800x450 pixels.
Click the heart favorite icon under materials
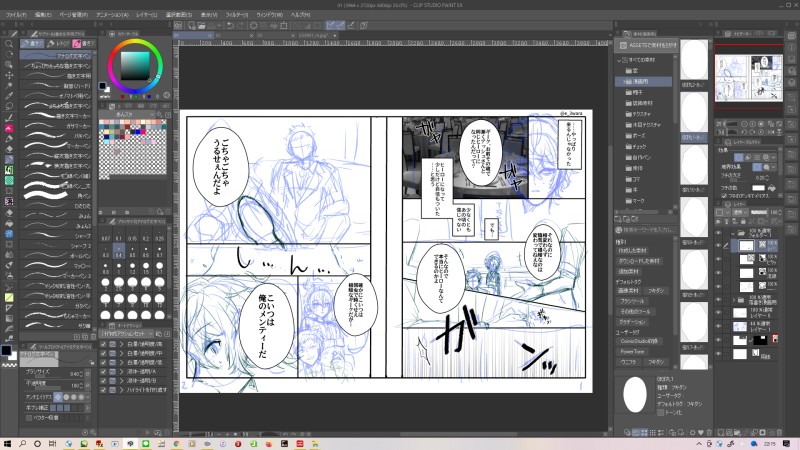point(701,433)
